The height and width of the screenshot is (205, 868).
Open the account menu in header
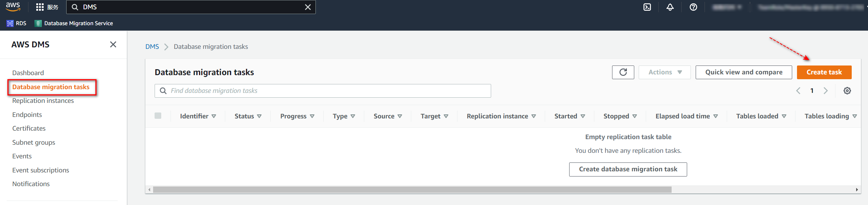(812, 7)
